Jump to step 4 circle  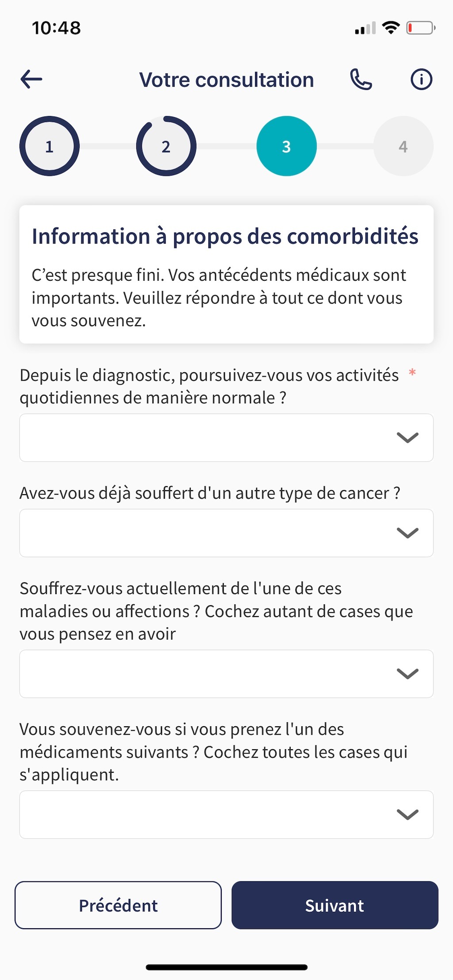tap(403, 146)
